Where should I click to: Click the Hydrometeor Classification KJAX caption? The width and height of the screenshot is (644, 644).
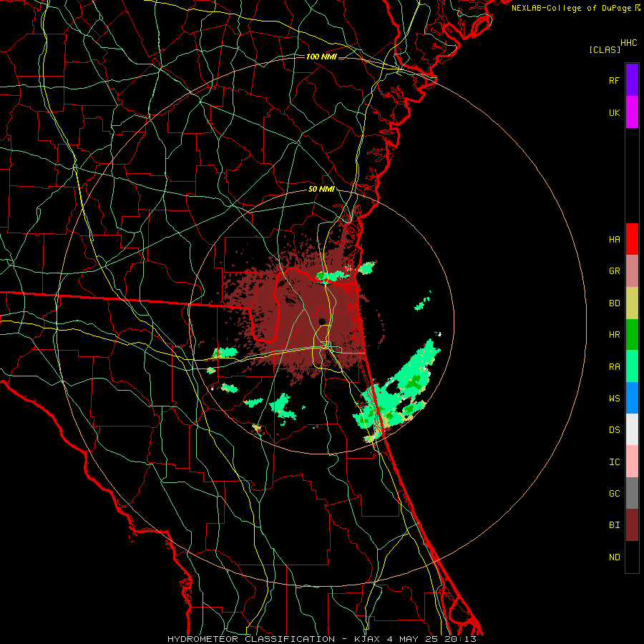[322, 639]
